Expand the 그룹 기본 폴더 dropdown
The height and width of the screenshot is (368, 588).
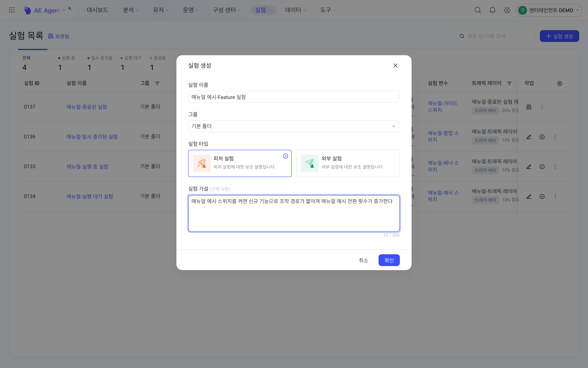pos(294,126)
